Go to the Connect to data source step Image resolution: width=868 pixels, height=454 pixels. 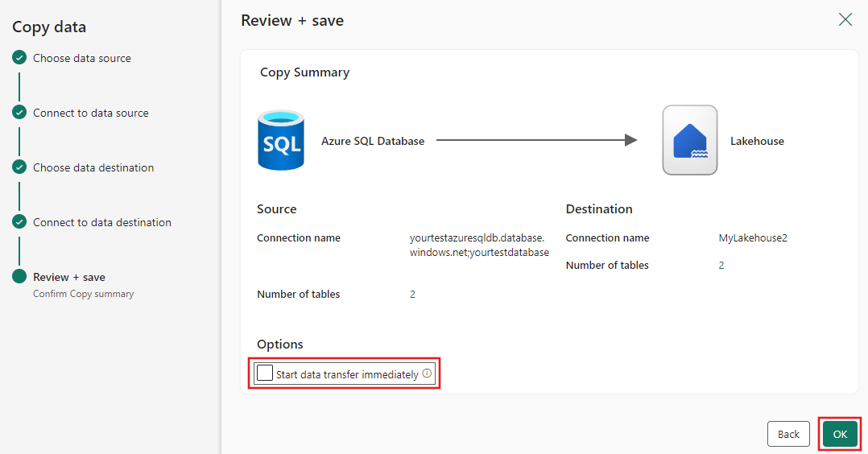tap(91, 113)
